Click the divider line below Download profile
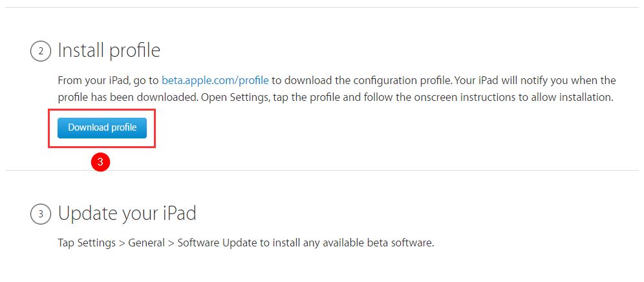This screenshot has width=644, height=282. tap(321, 170)
